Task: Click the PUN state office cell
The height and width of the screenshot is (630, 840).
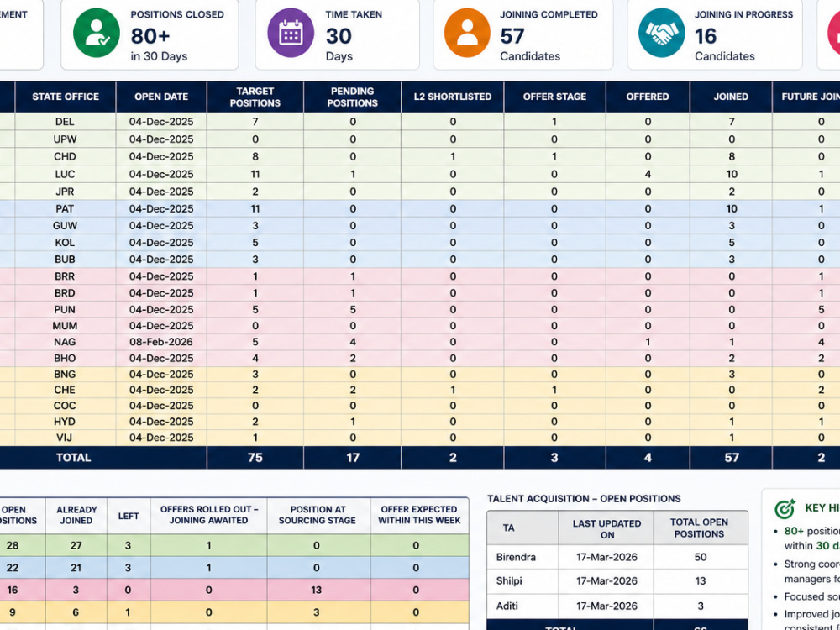Action: tap(65, 310)
